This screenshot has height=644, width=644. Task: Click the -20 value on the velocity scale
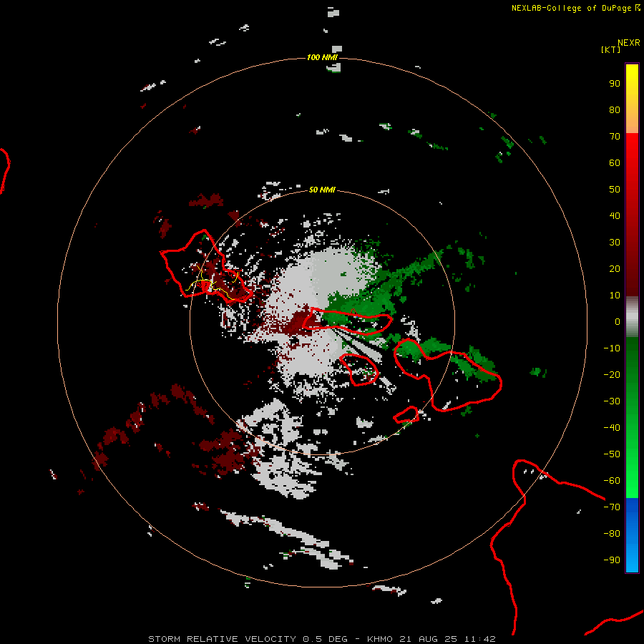[612, 375]
